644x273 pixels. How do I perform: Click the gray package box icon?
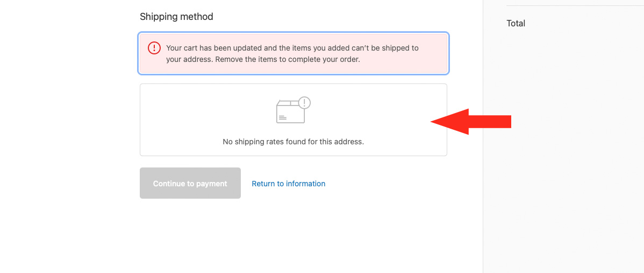tap(290, 111)
